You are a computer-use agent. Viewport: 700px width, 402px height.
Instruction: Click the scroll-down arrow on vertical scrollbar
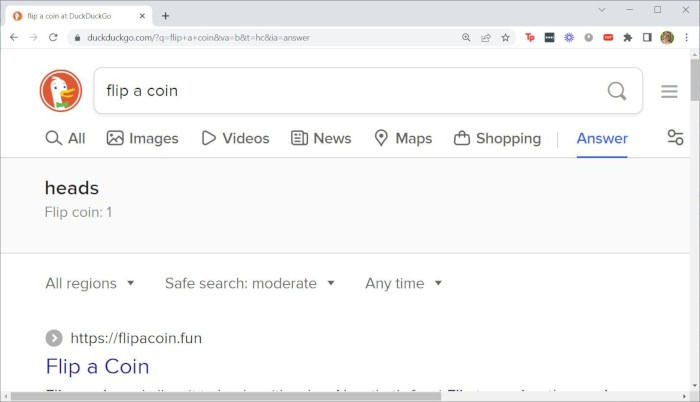click(695, 385)
